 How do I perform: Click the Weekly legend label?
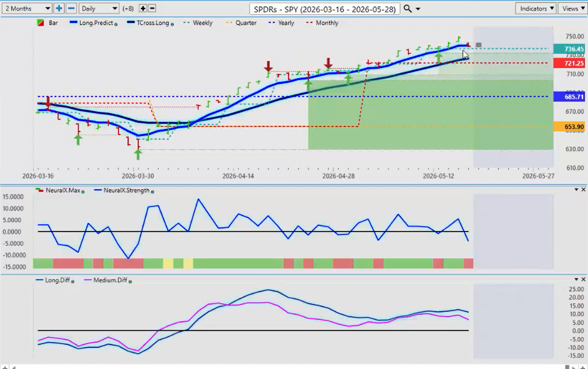tap(203, 23)
